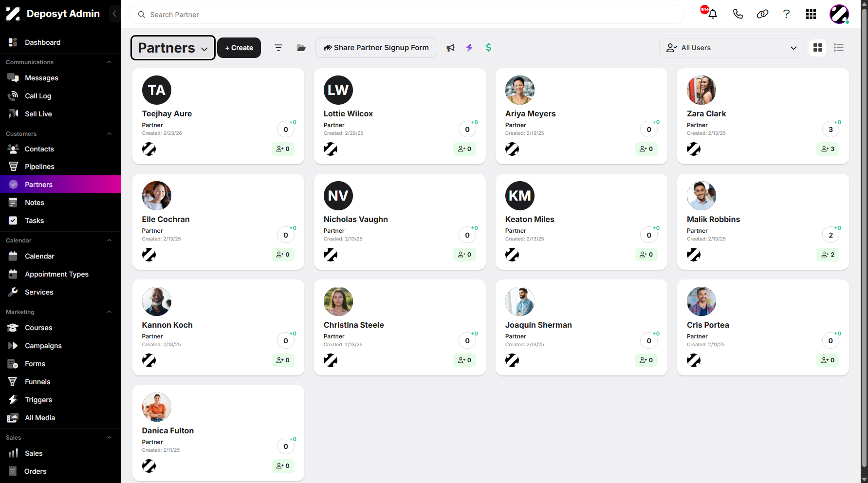Viewport: 868px width, 483px height.
Task: Click Malik Robbins' green contacts badge
Action: [828, 255]
